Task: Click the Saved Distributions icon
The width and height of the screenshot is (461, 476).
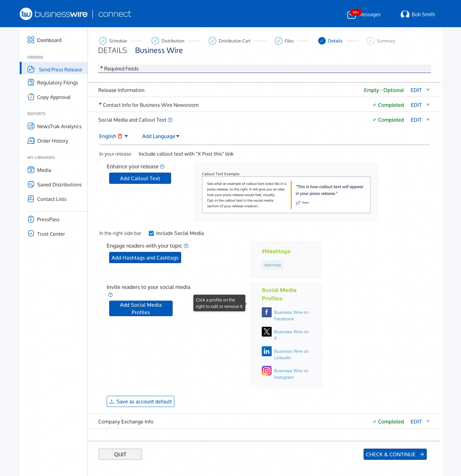Action: pyautogui.click(x=31, y=185)
